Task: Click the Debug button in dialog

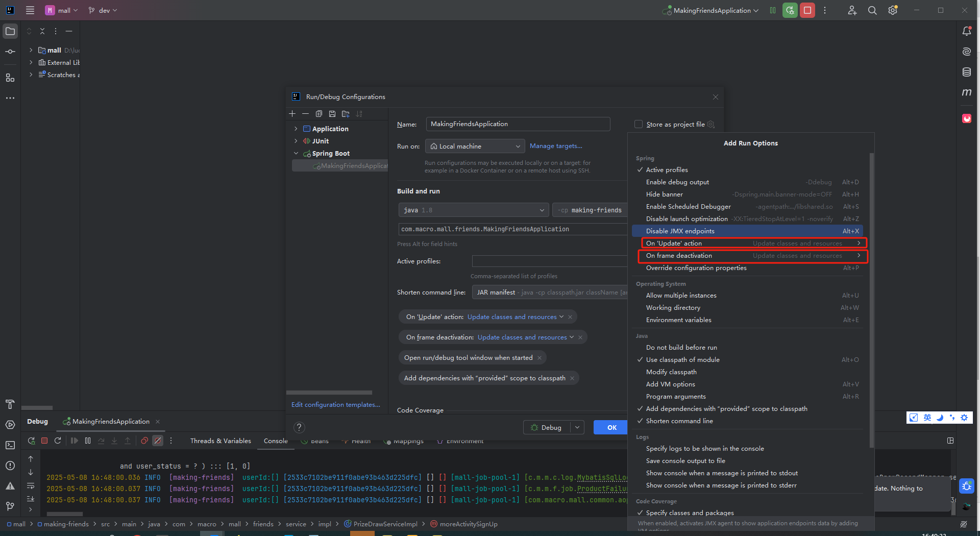Action: (x=547, y=427)
